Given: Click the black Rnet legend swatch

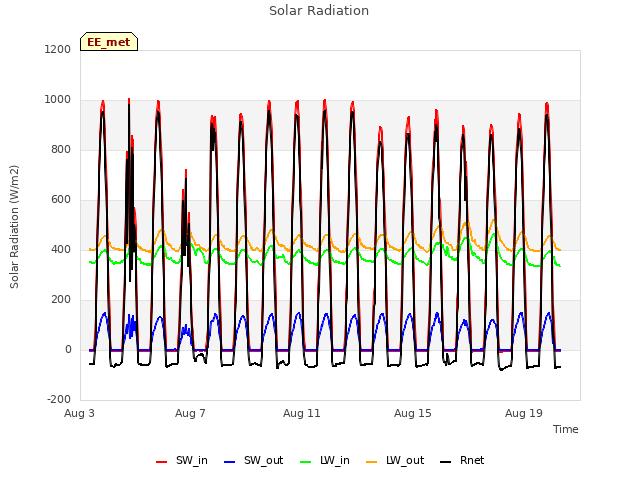Looking at the screenshot, I should pos(446,462).
